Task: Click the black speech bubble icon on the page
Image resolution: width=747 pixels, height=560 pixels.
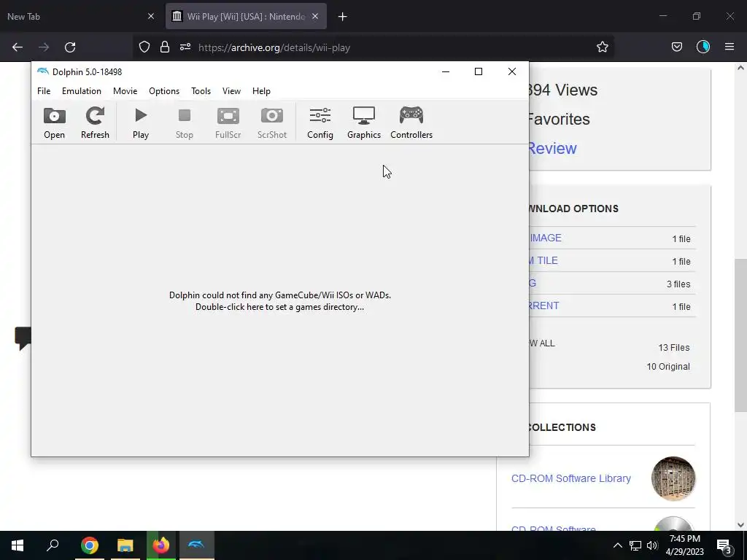Action: [23, 338]
